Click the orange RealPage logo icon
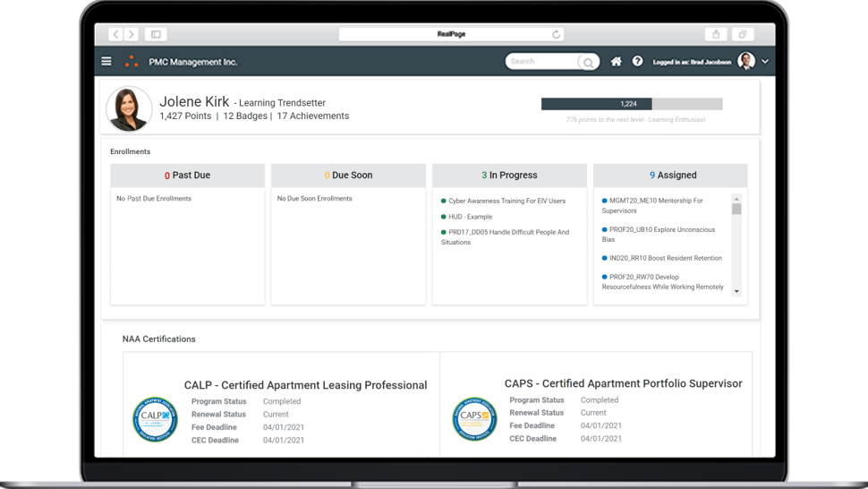Screen dimensions: 868x489 tap(132, 62)
